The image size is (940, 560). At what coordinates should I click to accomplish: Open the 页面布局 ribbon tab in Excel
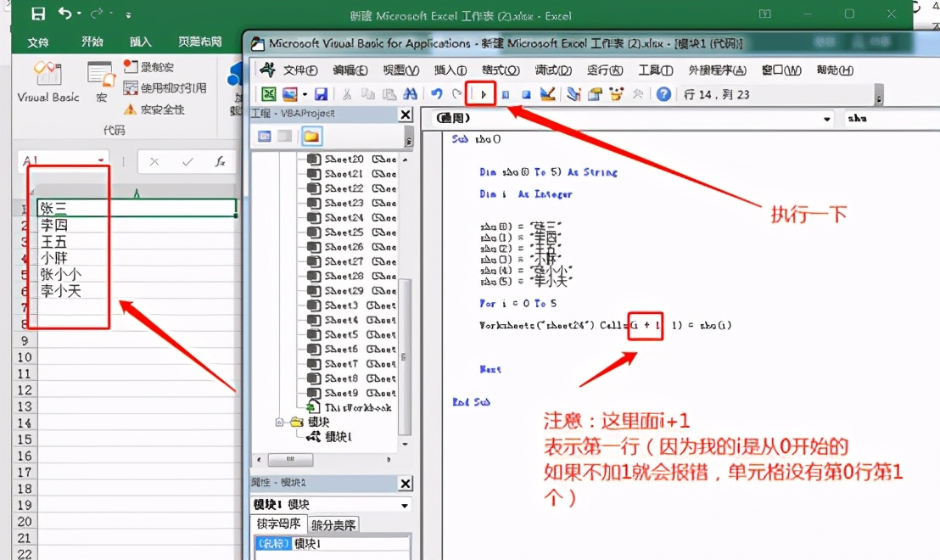200,42
